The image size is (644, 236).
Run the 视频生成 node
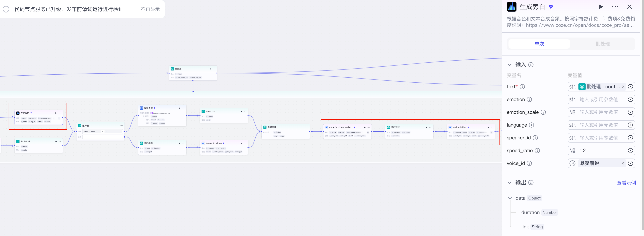pyautogui.click(x=179, y=108)
